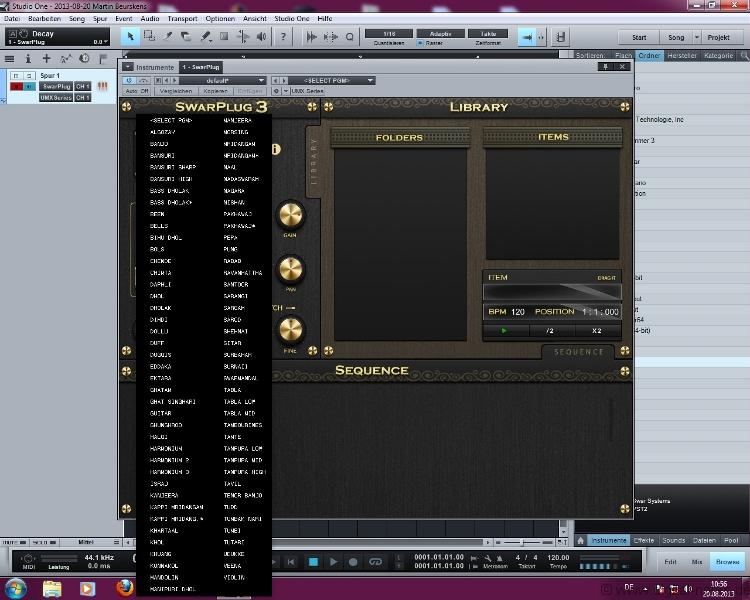Open the marker track flag icon

pos(102,59)
